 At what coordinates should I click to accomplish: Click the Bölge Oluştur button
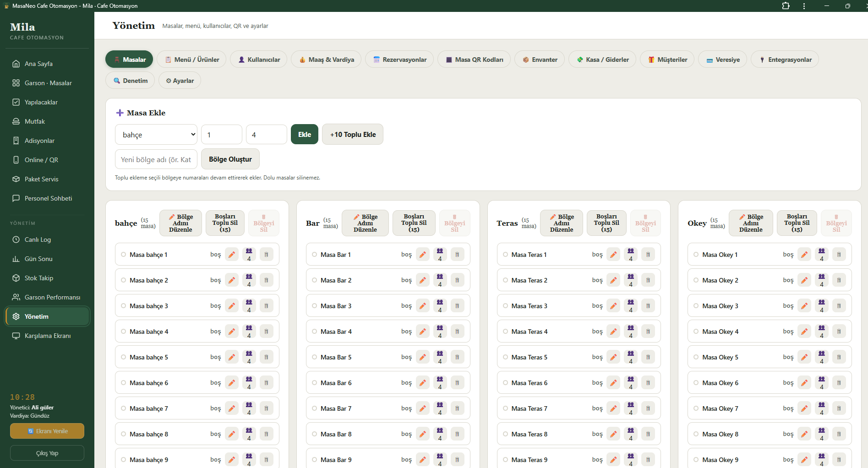[230, 159]
